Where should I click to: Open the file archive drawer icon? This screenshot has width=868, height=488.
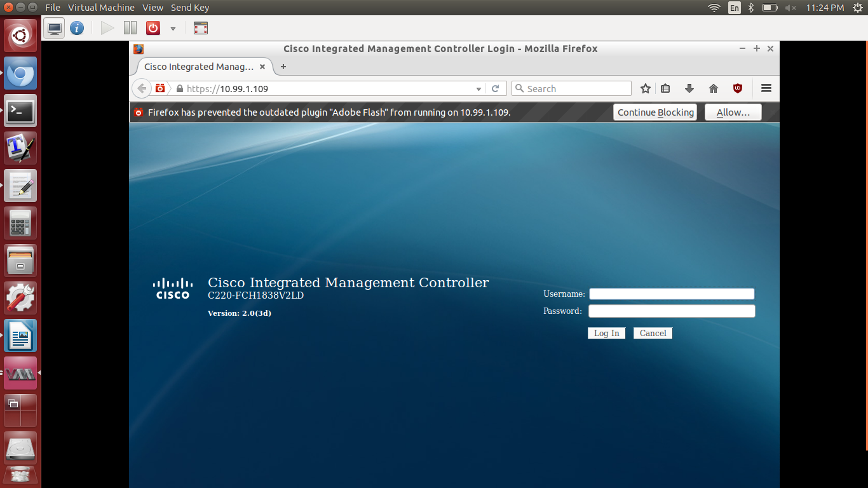[x=20, y=261]
